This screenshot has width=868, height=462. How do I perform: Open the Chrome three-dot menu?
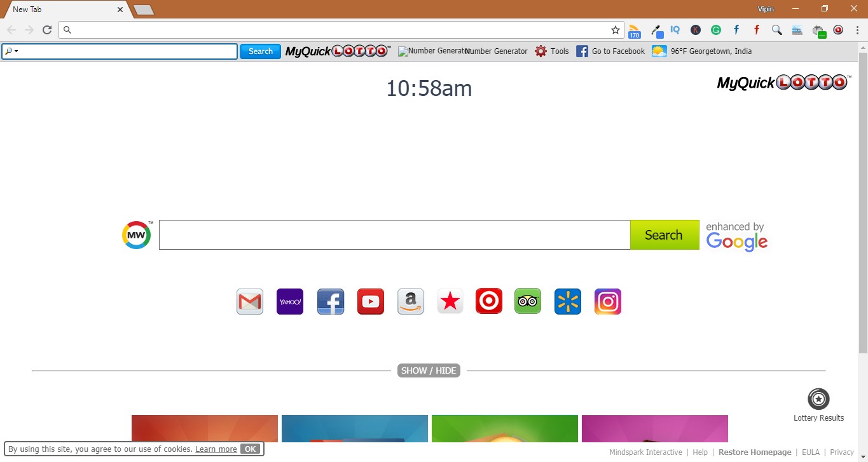(x=857, y=30)
